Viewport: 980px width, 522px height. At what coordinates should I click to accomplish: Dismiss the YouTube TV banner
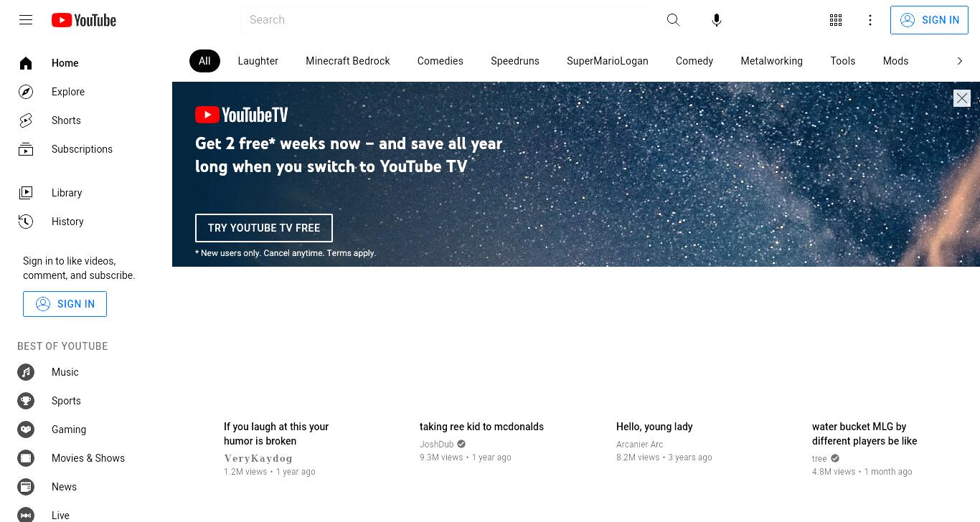[962, 98]
